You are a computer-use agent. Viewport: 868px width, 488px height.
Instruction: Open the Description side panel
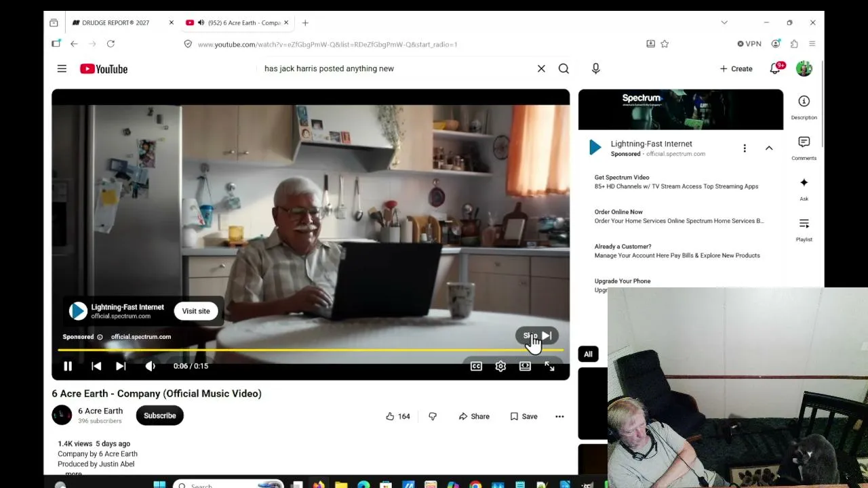804,107
